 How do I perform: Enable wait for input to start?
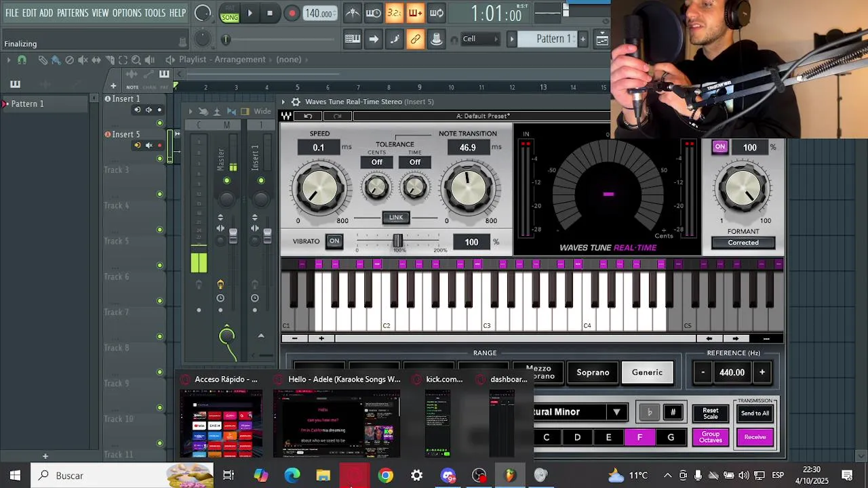coord(373,13)
